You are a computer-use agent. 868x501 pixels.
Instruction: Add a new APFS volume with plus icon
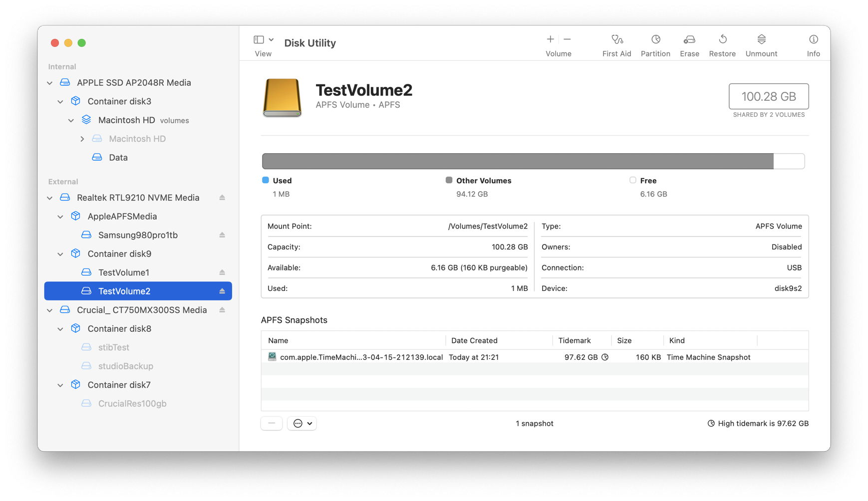550,39
